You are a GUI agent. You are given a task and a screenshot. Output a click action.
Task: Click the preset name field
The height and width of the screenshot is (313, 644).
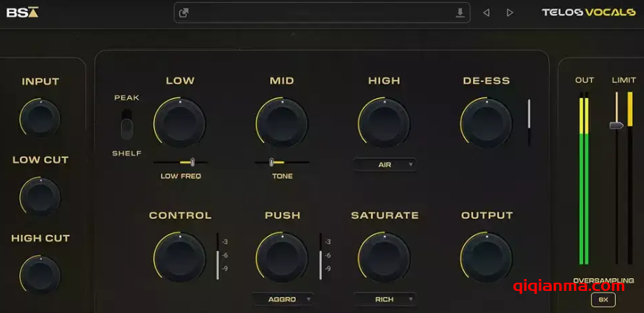click(x=322, y=13)
